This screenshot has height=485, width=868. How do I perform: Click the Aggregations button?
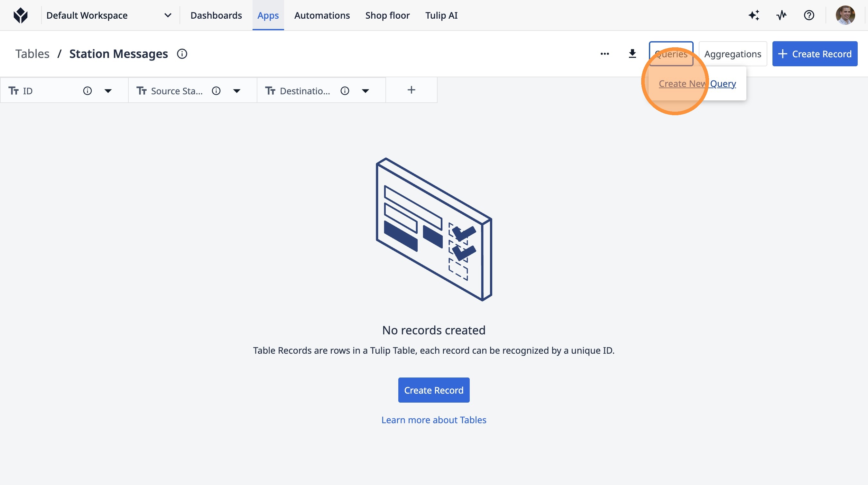point(733,54)
